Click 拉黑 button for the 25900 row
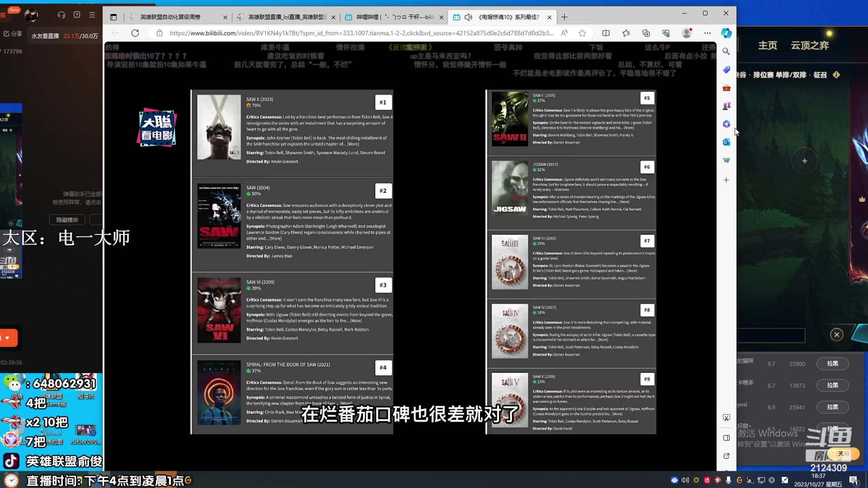The height and width of the screenshot is (488, 868). [x=832, y=364]
